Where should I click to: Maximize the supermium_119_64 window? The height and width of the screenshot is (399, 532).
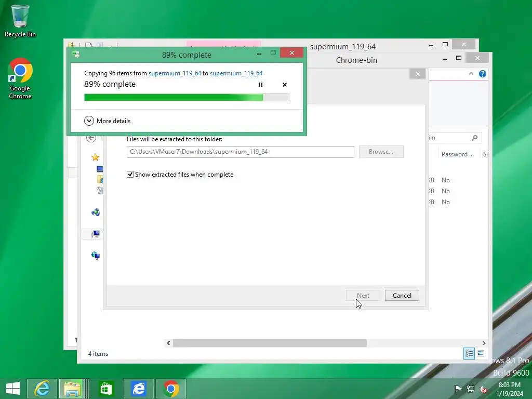(x=445, y=45)
